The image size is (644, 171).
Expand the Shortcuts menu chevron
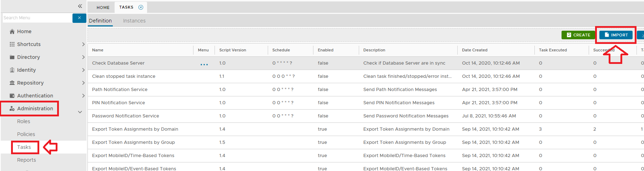pos(83,44)
